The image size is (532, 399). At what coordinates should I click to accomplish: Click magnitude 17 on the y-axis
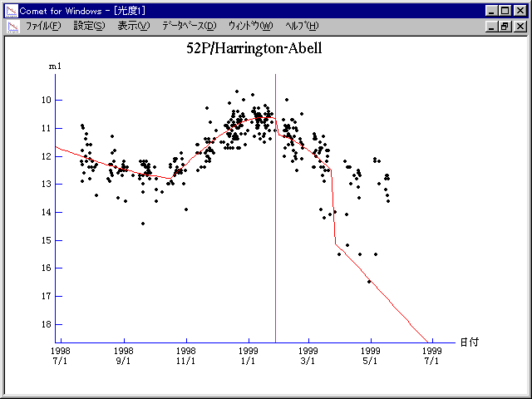(47, 296)
